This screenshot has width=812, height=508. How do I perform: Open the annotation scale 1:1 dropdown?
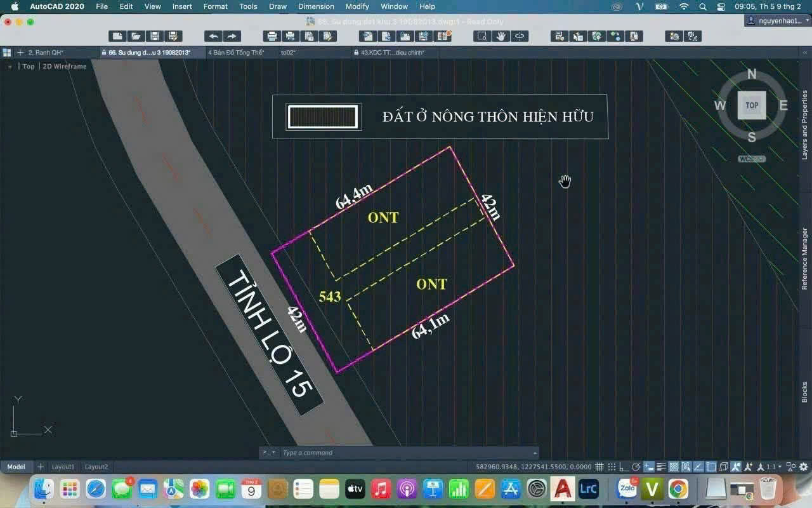[x=773, y=467]
